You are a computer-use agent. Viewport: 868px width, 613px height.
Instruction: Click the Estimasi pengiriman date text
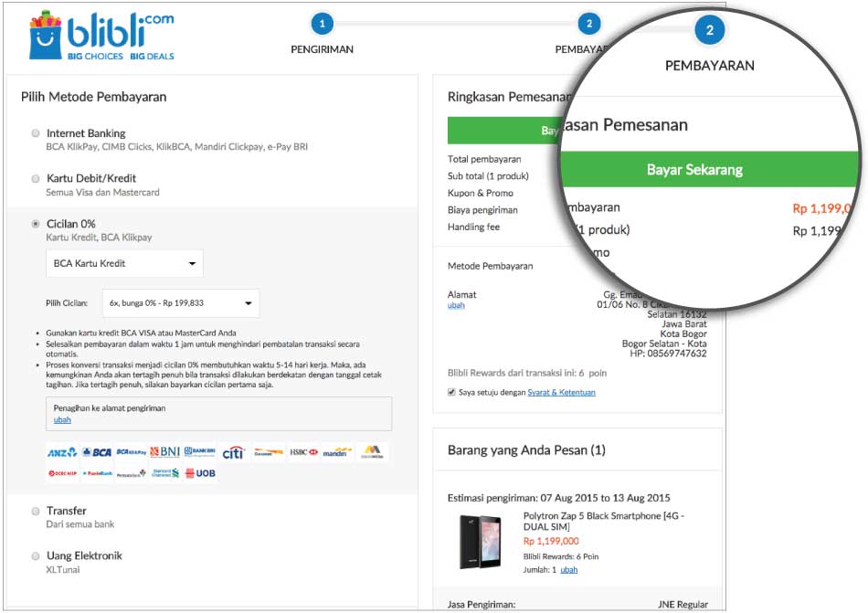[x=558, y=498]
